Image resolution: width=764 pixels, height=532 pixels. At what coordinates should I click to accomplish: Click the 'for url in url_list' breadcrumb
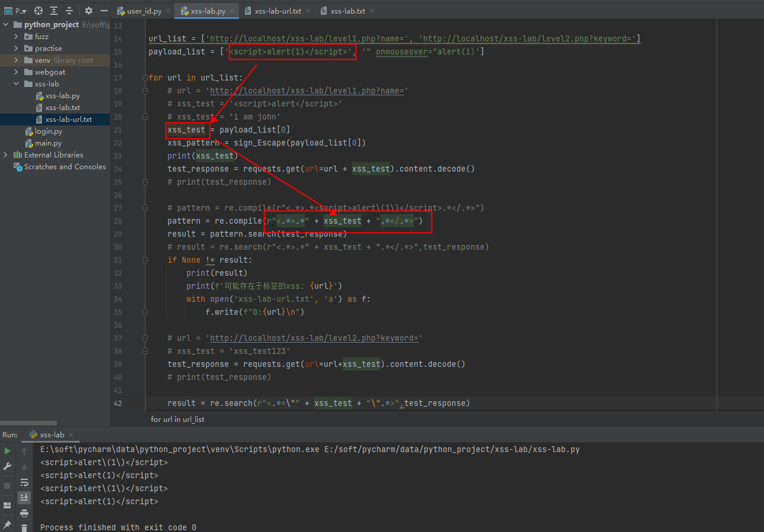pyautogui.click(x=178, y=419)
